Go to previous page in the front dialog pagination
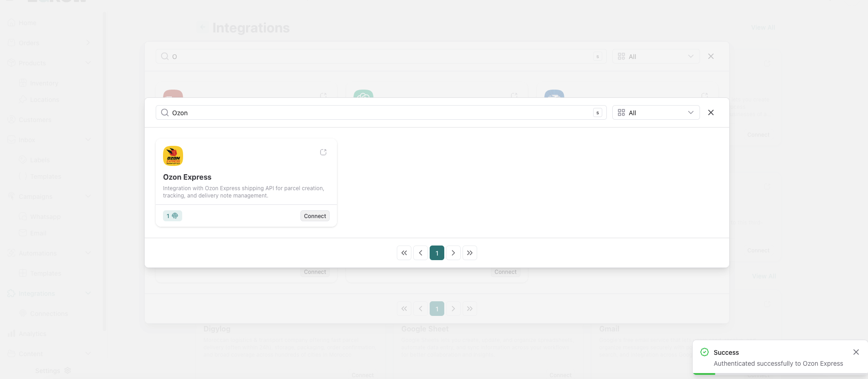The height and width of the screenshot is (379, 868). pyautogui.click(x=421, y=253)
